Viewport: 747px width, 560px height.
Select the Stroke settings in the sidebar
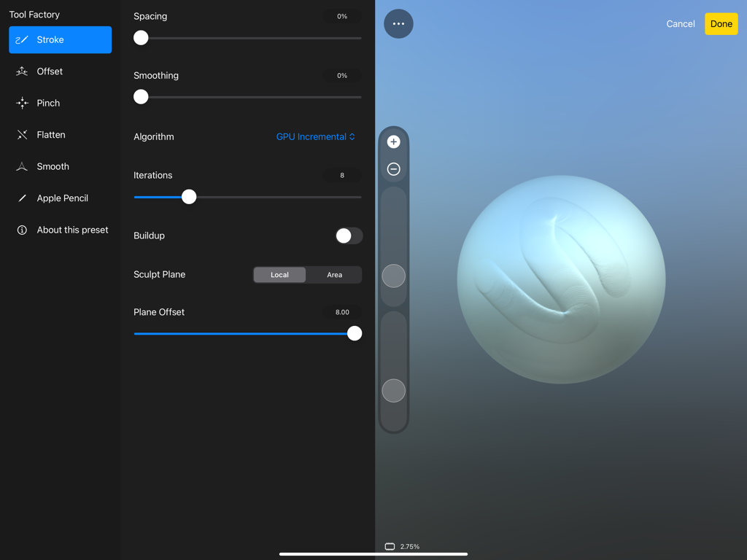click(x=60, y=40)
